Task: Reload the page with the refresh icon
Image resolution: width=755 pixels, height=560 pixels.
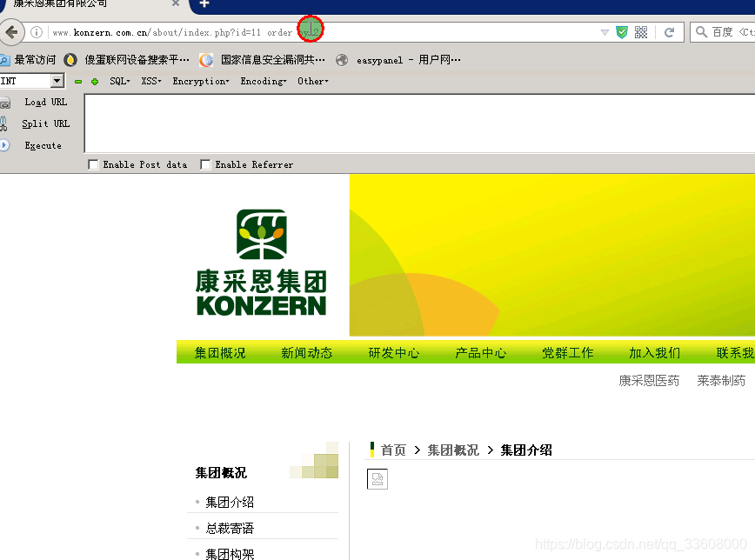Action: [x=669, y=31]
